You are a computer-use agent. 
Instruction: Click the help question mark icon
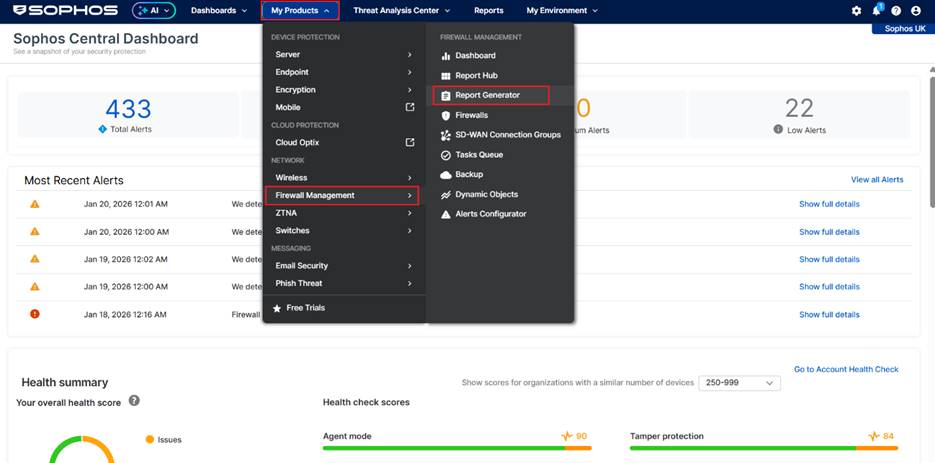[x=896, y=11]
